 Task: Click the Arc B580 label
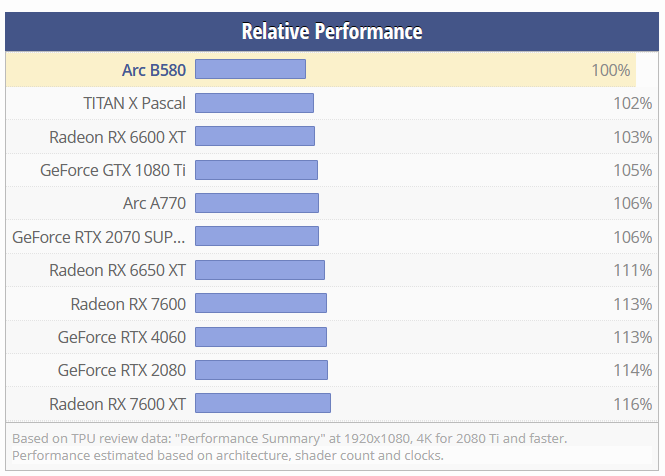click(154, 70)
